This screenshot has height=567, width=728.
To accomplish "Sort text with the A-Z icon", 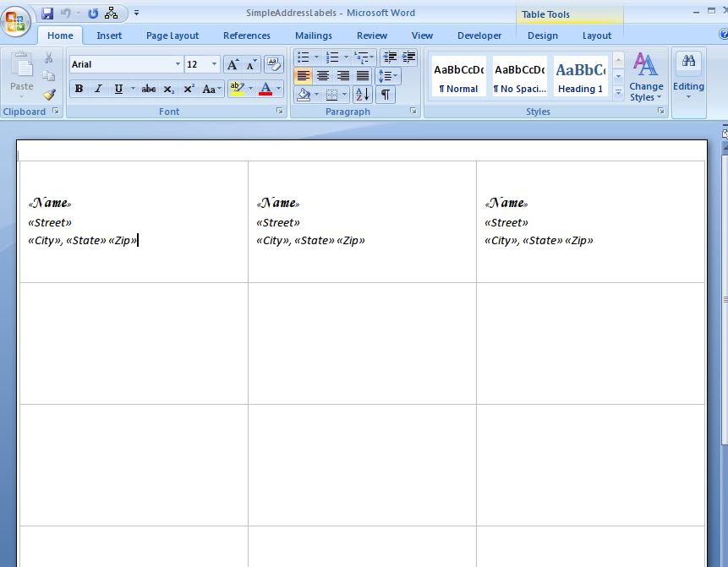I will 362,95.
